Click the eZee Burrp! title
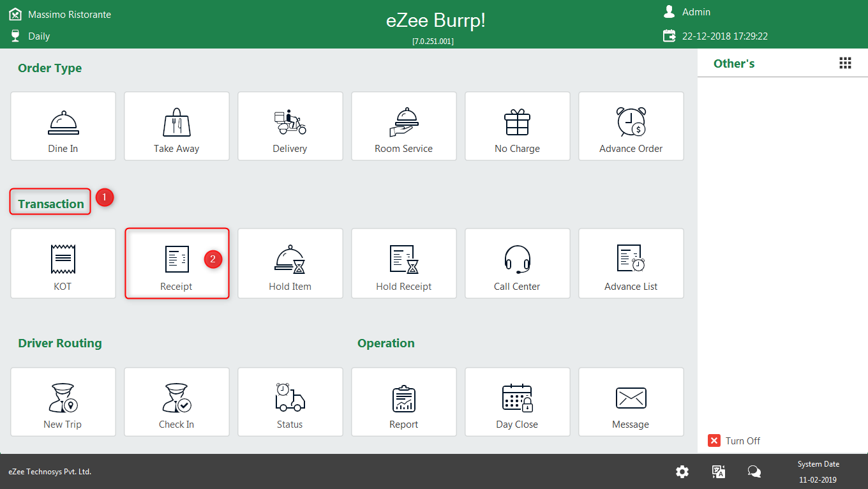 pyautogui.click(x=436, y=20)
